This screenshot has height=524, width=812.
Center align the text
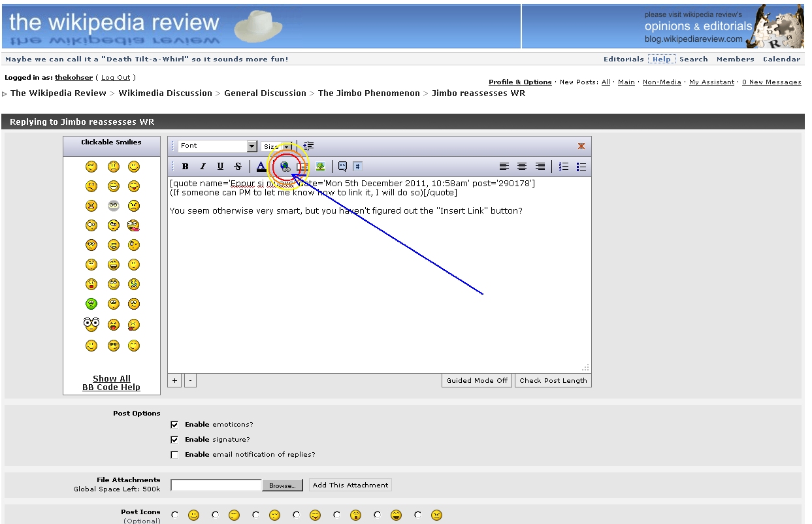click(x=522, y=167)
